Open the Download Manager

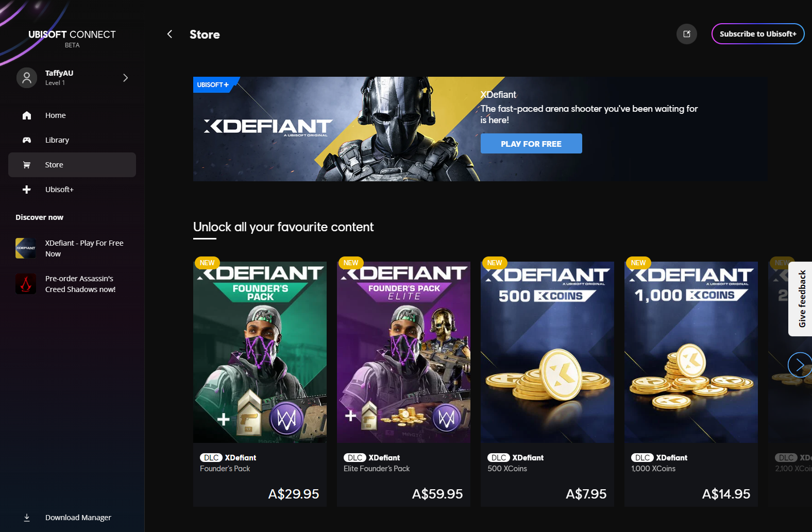pos(72,518)
